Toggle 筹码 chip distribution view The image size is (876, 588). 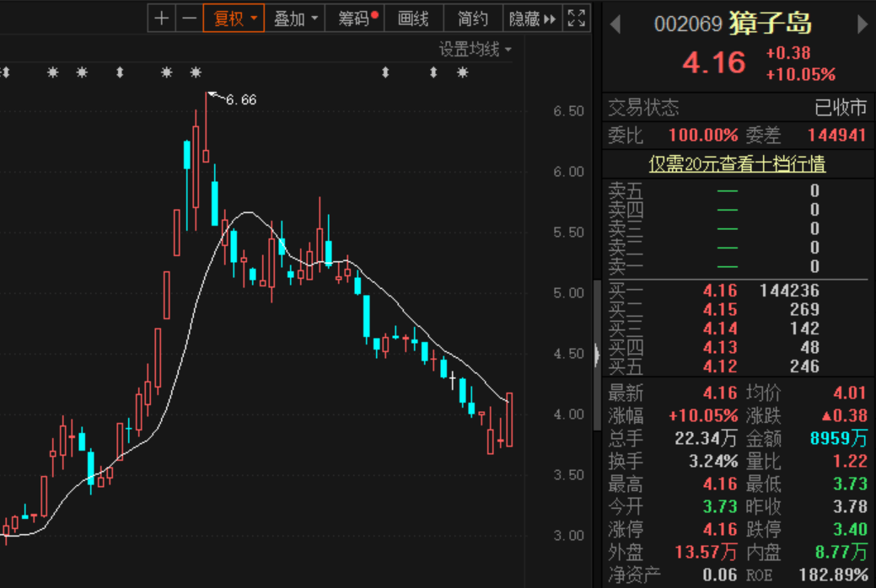click(x=357, y=19)
